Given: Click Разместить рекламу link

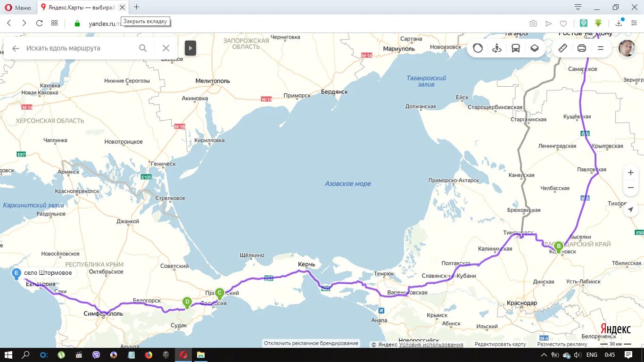Looking at the screenshot, I should (562, 344).
